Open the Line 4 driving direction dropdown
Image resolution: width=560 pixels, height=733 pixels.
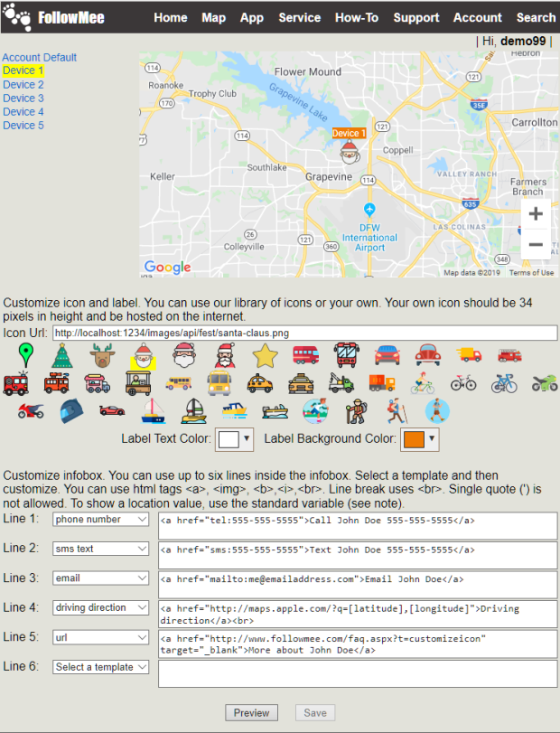[x=101, y=607]
